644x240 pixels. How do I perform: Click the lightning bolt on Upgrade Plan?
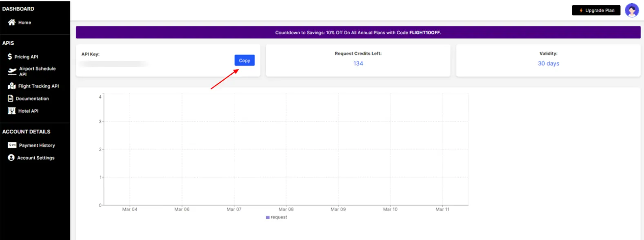pos(581,11)
